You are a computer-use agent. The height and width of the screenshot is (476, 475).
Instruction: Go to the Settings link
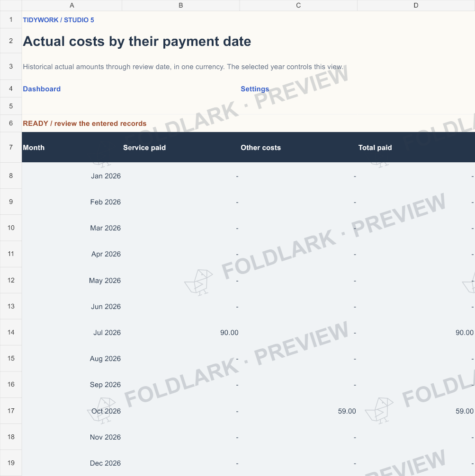point(255,89)
